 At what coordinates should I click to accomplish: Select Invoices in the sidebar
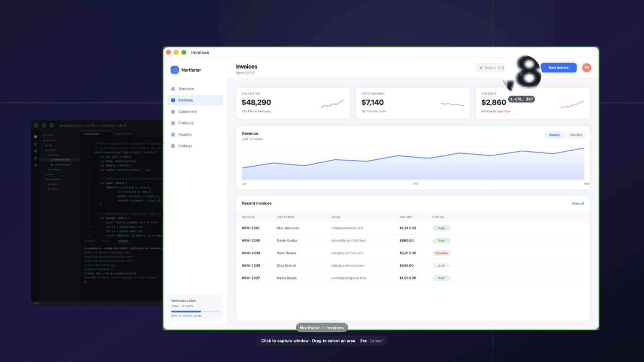point(195,100)
